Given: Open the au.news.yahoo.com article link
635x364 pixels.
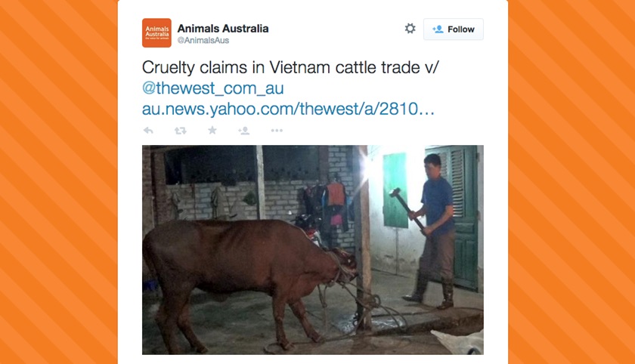Looking at the screenshot, I should point(288,109).
